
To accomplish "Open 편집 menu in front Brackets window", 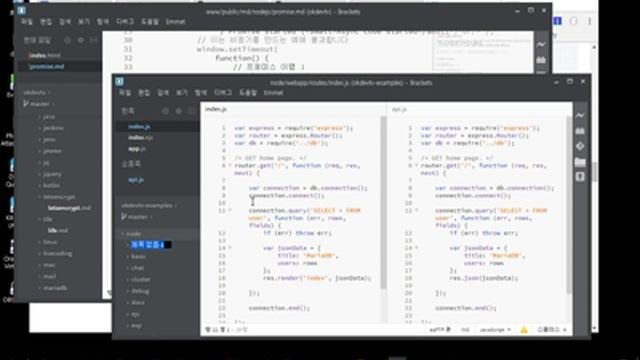I will click(144, 93).
